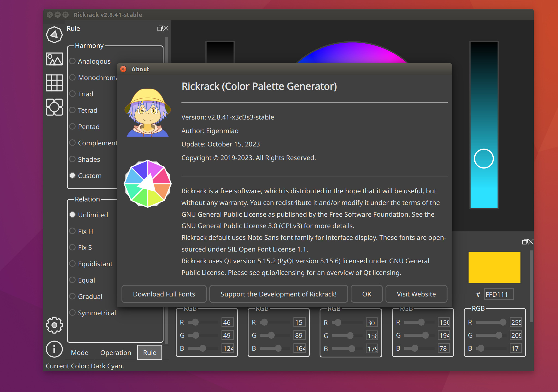Select the depot/palette view icon in sidebar
Viewport: 558px width, 392px height.
(x=54, y=107)
